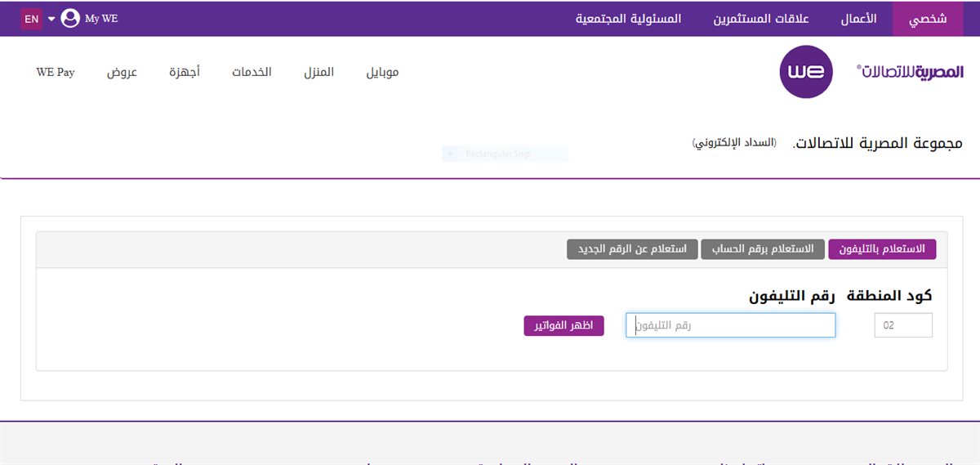The height and width of the screenshot is (465, 980).
Task: Open the عروض menu
Action: 122,72
